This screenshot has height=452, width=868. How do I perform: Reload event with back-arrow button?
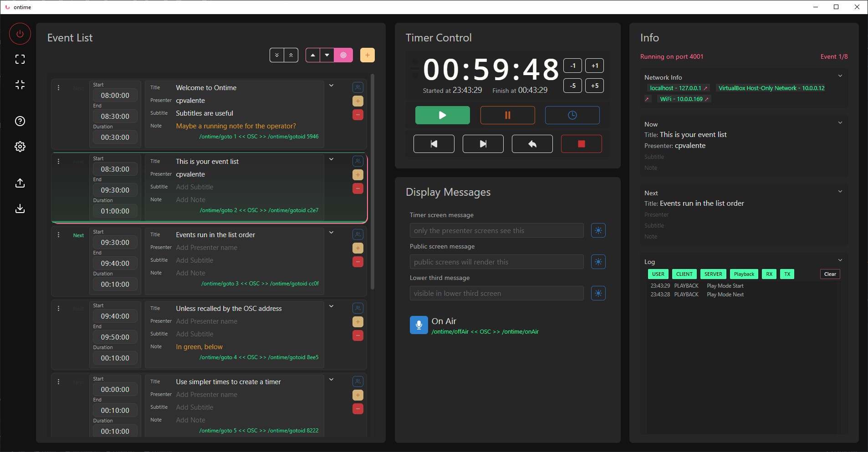coord(532,144)
